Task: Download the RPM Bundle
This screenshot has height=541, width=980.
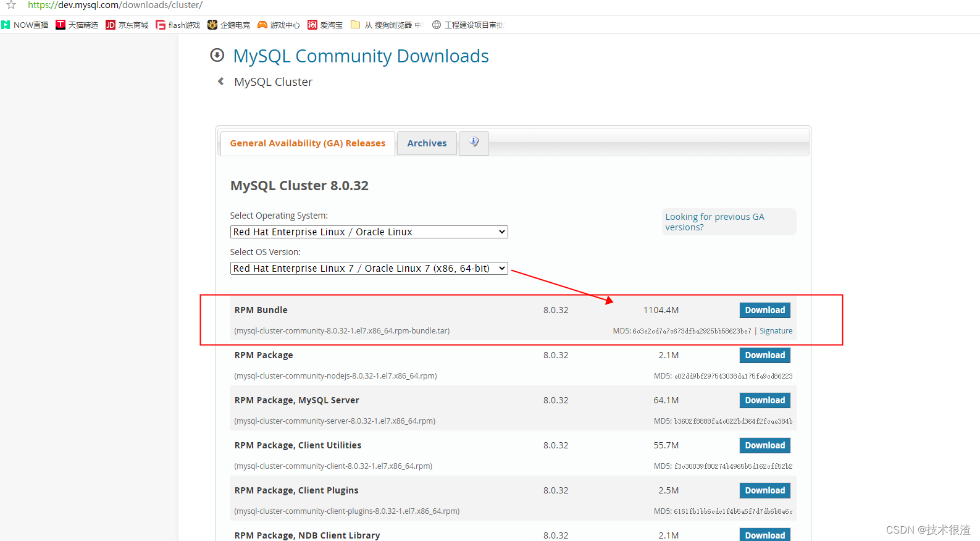Action: (764, 310)
